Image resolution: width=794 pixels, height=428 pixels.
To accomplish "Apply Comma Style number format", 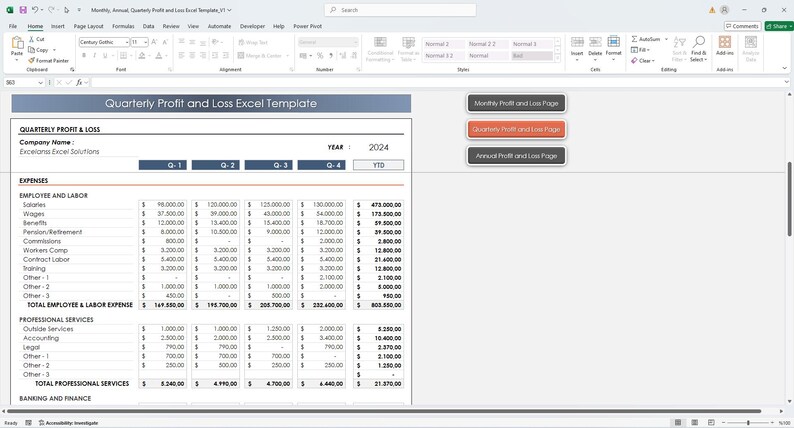I will (x=331, y=55).
